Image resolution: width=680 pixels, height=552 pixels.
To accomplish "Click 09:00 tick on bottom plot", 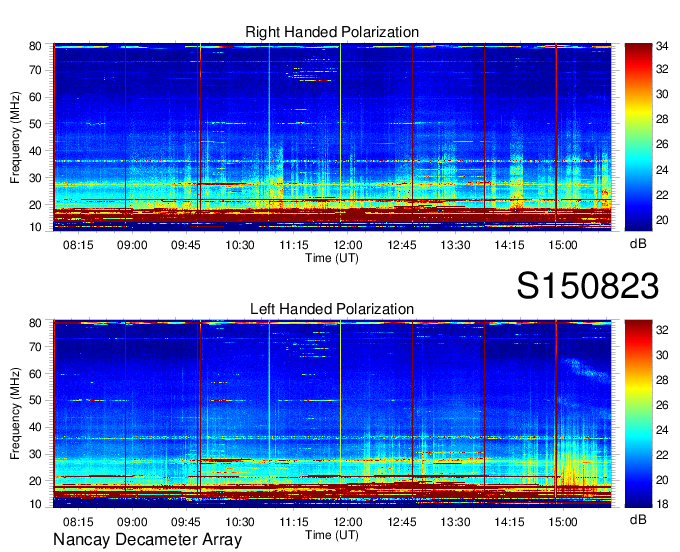I will [x=132, y=522].
